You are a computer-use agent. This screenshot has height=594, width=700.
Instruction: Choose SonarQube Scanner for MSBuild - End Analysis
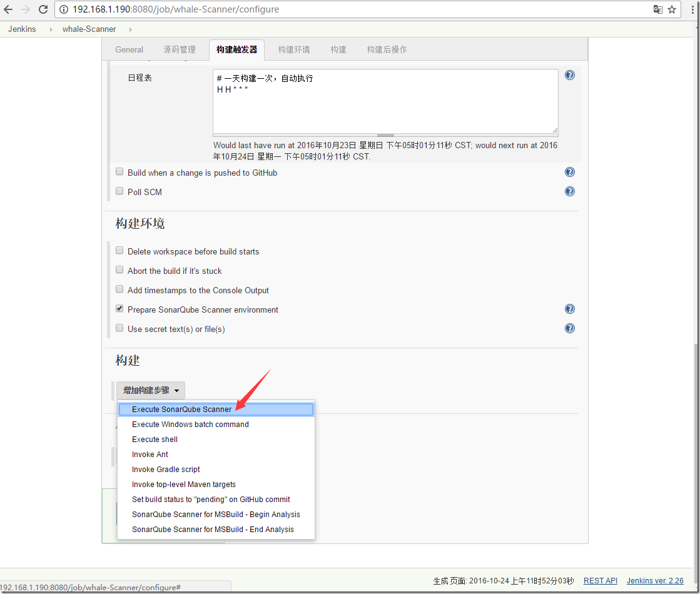coord(216,530)
